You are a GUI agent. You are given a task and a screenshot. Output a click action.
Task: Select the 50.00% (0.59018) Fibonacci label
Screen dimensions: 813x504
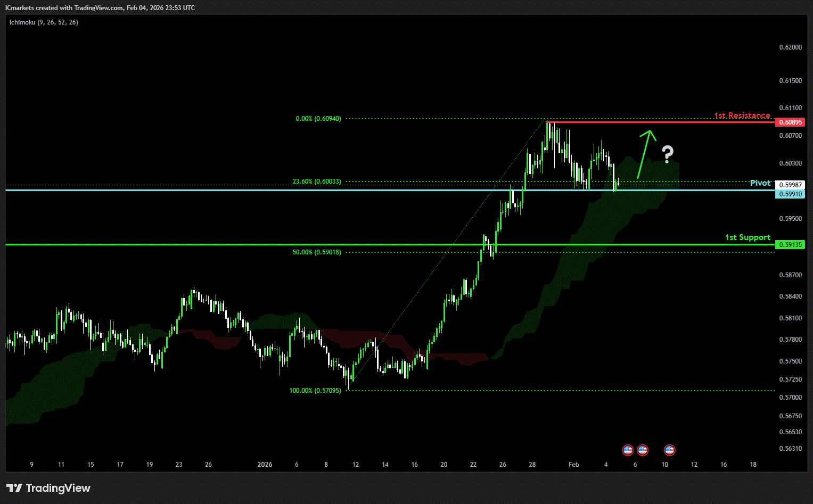(x=317, y=252)
